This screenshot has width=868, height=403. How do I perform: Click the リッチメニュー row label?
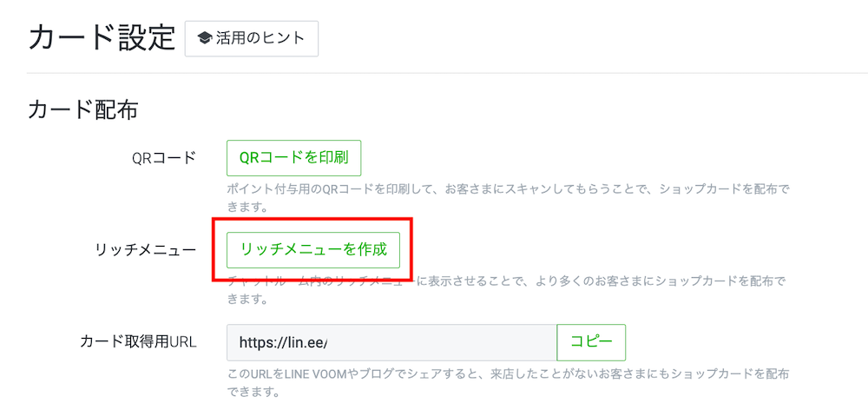146,250
